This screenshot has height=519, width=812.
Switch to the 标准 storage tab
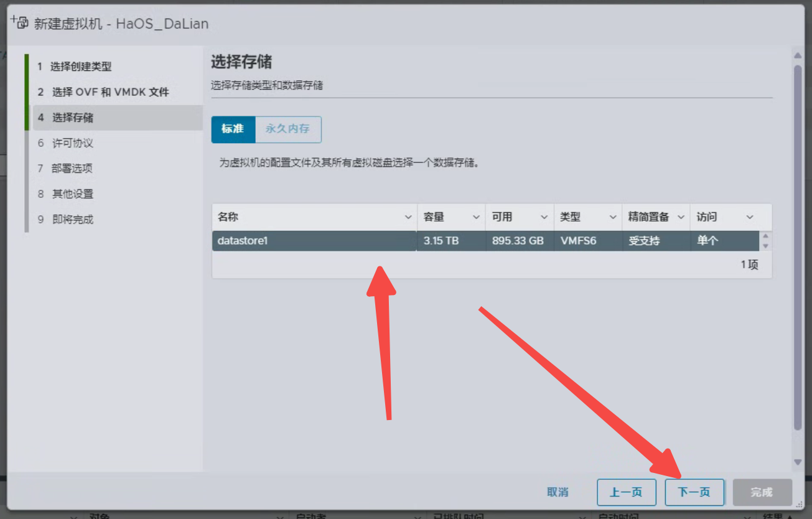(233, 129)
